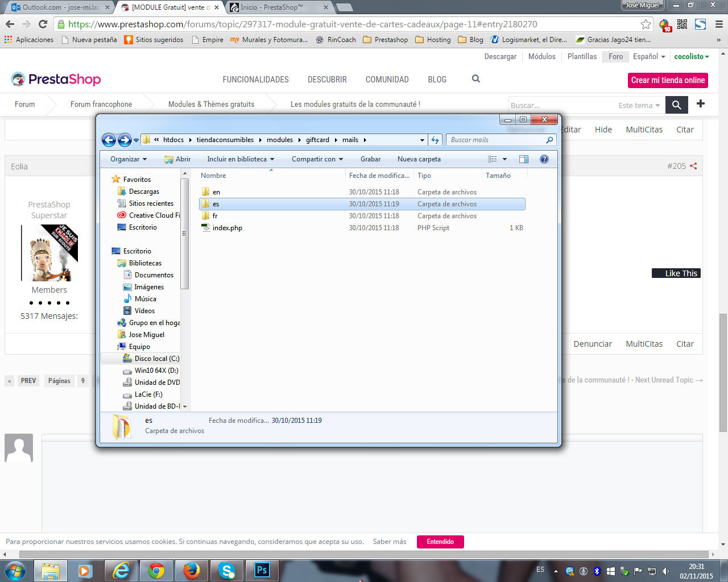
Task: Open Windows Media Player from taskbar
Action: [85, 571]
